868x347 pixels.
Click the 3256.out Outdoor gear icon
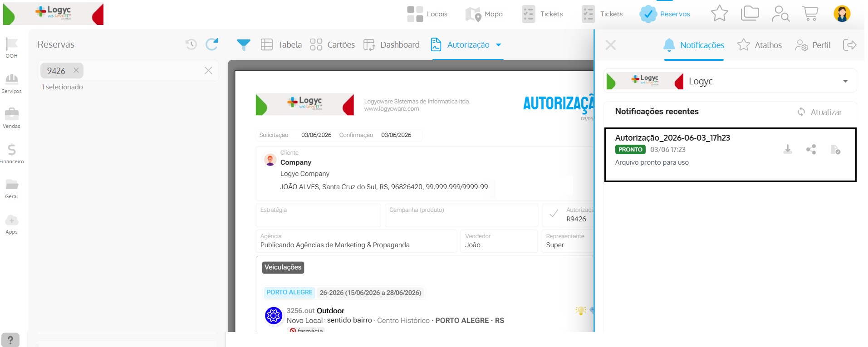[274, 315]
